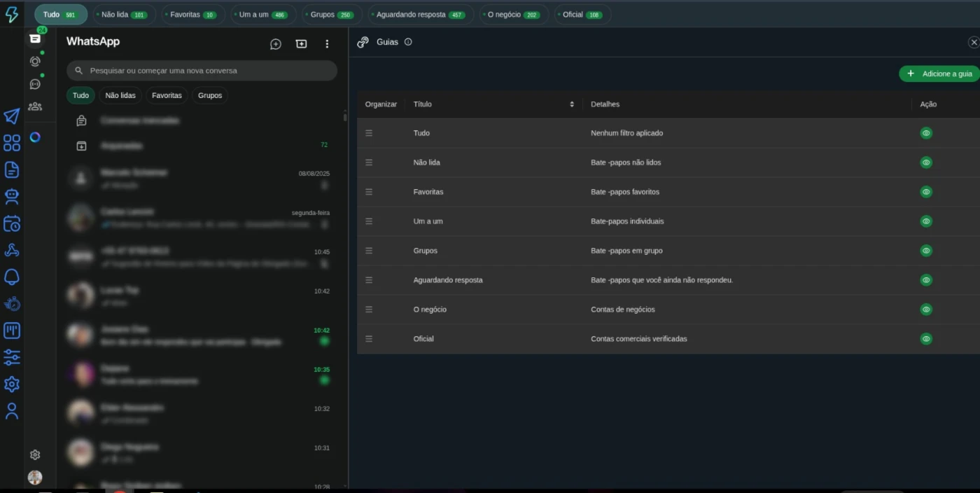Open the Status updates icon
This screenshot has width=980, height=493.
35,62
